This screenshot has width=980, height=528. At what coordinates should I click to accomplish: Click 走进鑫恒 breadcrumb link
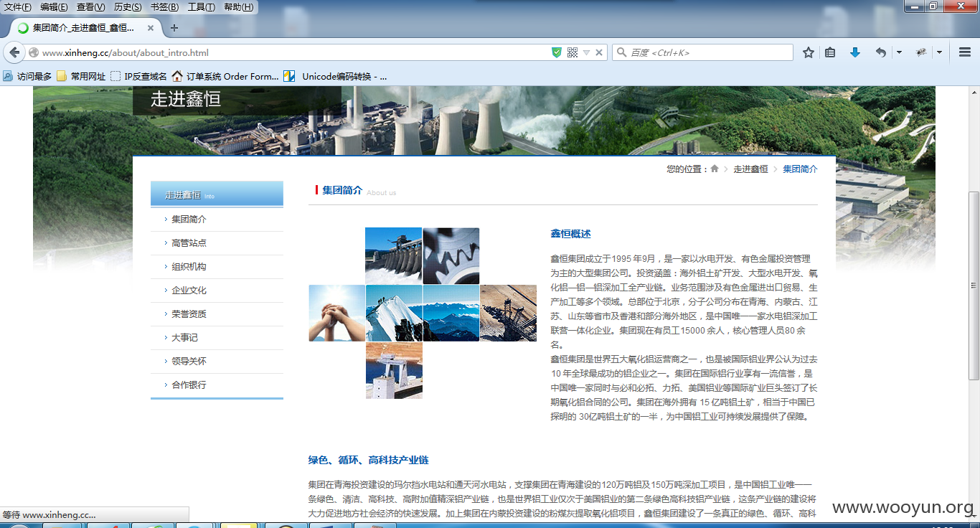[x=750, y=169]
